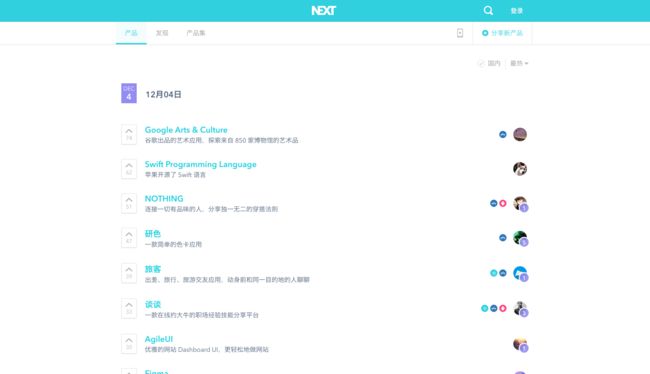Open user avatar on NOTHING row

tap(520, 203)
